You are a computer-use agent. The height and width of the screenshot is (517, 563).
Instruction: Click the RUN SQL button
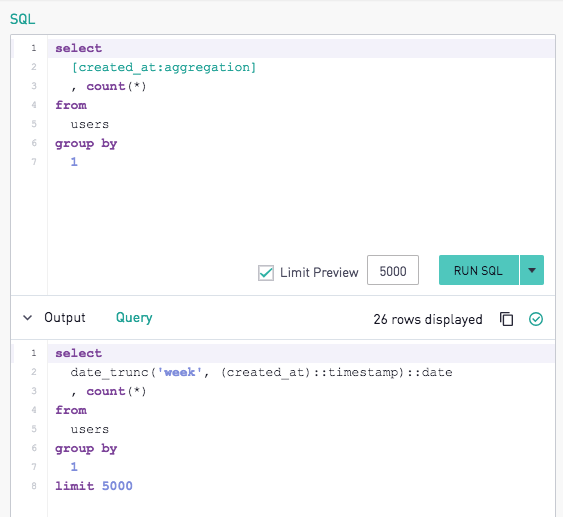[x=479, y=270]
